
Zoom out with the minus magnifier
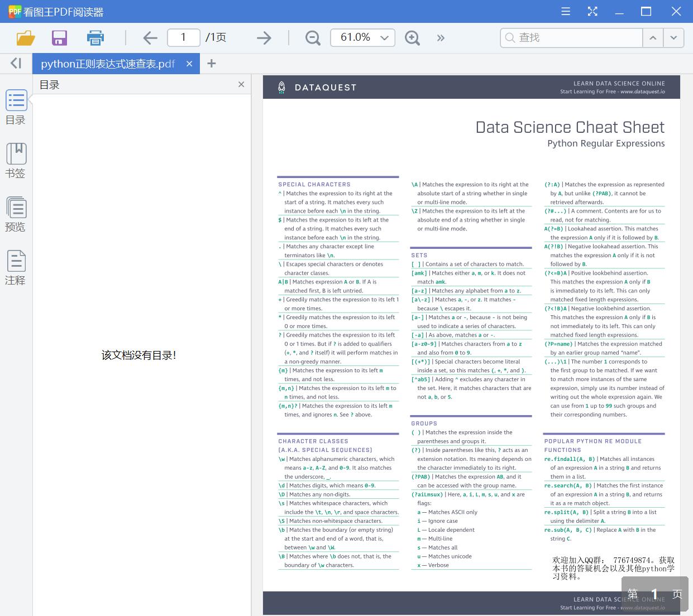pyautogui.click(x=313, y=38)
